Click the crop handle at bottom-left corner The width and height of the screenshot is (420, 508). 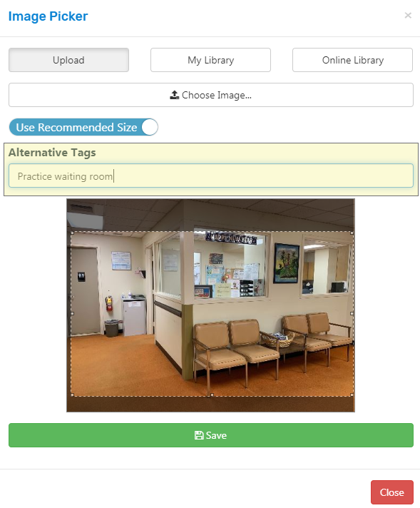click(72, 395)
